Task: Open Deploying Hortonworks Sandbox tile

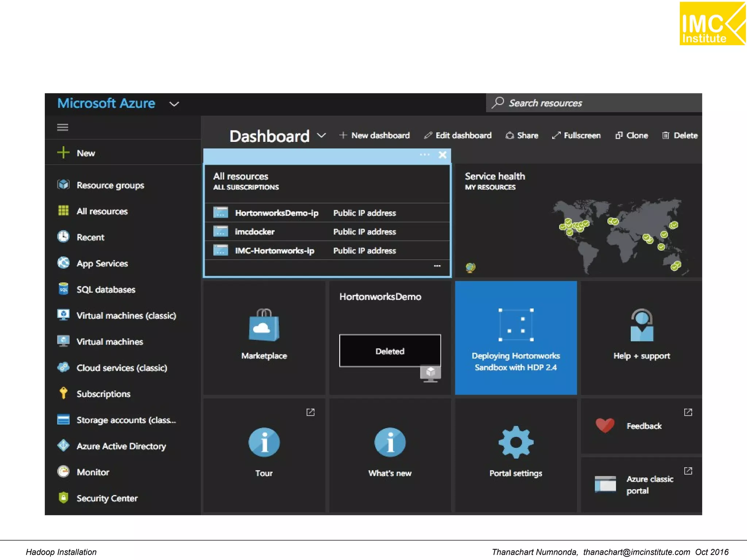Action: (x=516, y=338)
